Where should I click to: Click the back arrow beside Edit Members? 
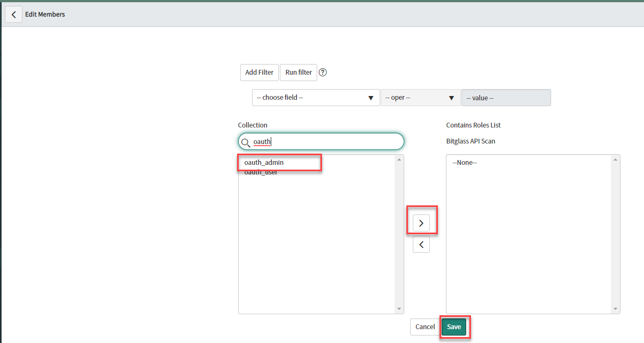click(x=13, y=14)
